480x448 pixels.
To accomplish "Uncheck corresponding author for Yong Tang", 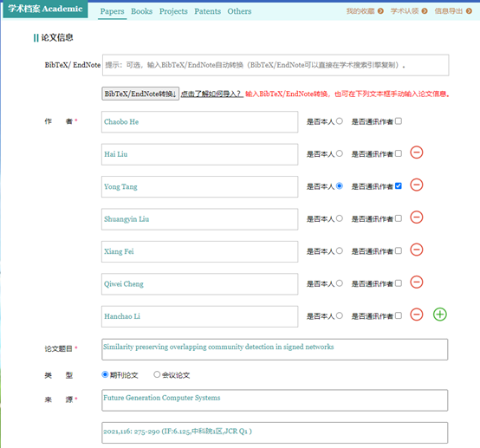I will pyautogui.click(x=399, y=186).
